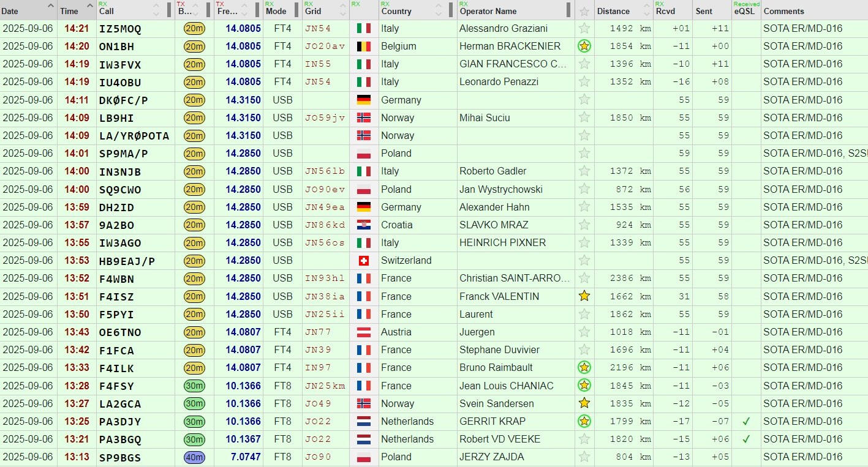The image size is (868, 467).
Task: Click the Switzerland flag for HB9EAJ/P
Action: [363, 261]
